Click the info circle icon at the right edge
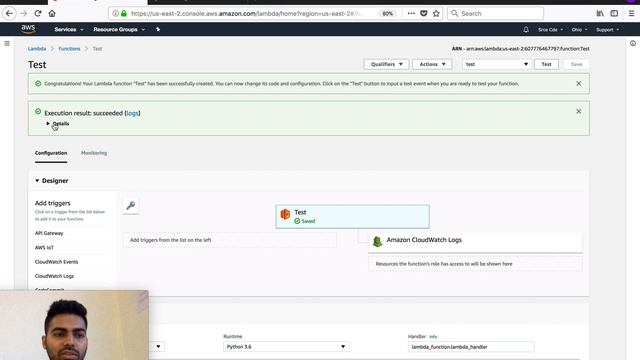 (633, 43)
